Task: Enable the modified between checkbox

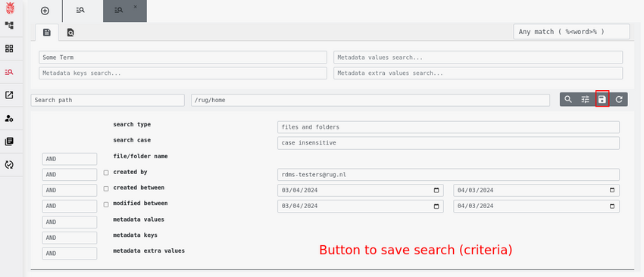Action: 106,204
